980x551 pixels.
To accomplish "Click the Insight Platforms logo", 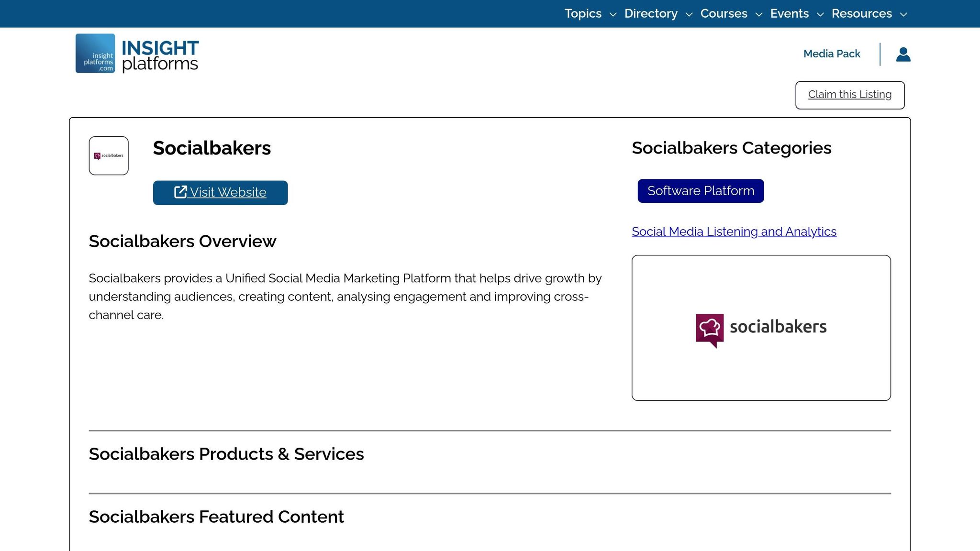I will [x=137, y=53].
